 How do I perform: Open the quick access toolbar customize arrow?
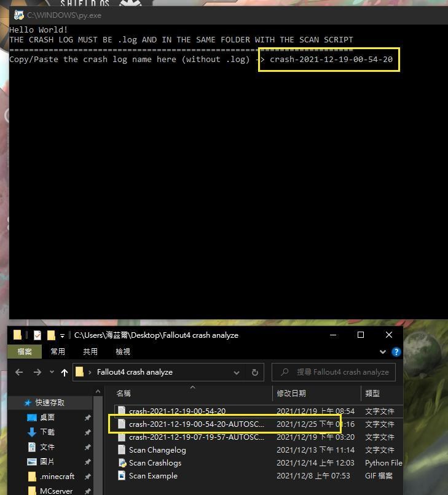click(x=62, y=335)
